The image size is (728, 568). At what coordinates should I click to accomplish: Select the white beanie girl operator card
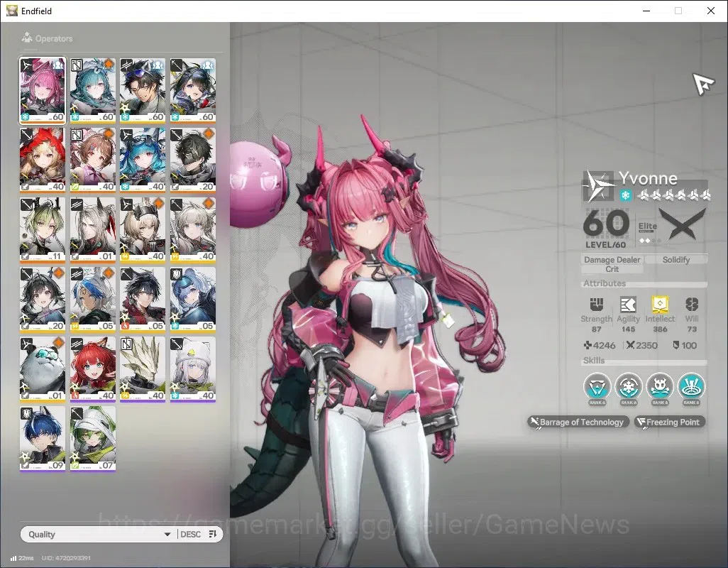[193, 369]
